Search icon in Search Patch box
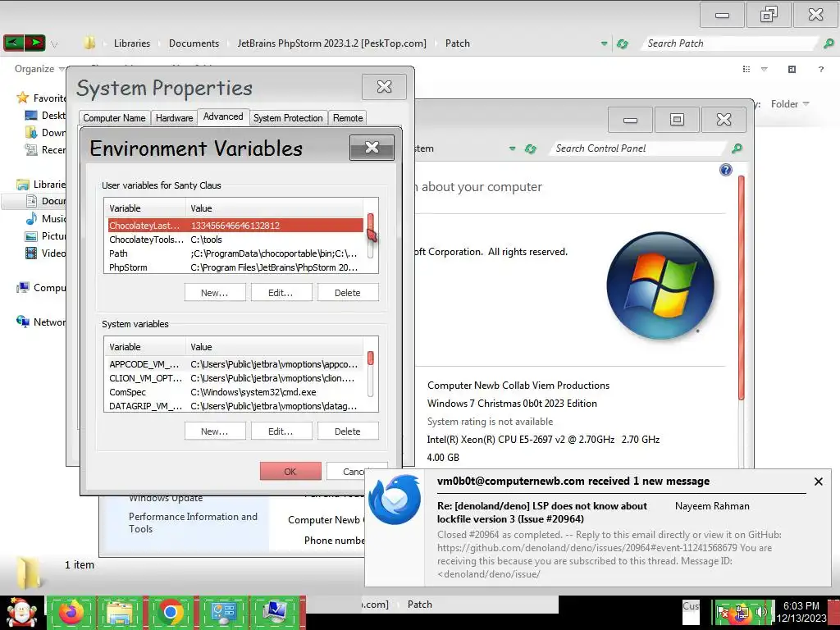Viewport: 840px width, 630px height. click(x=829, y=43)
